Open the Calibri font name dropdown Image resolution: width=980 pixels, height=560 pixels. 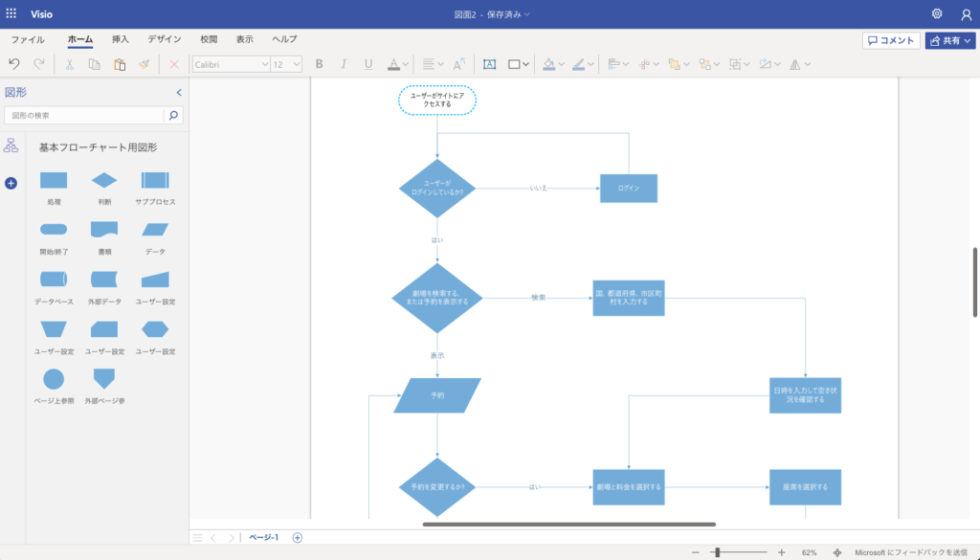click(231, 64)
